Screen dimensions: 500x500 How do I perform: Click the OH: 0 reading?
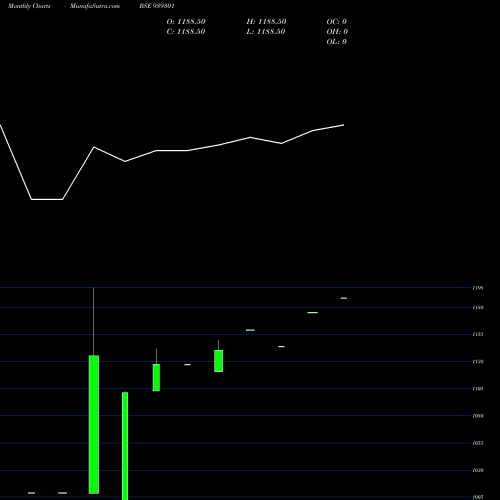(337, 32)
